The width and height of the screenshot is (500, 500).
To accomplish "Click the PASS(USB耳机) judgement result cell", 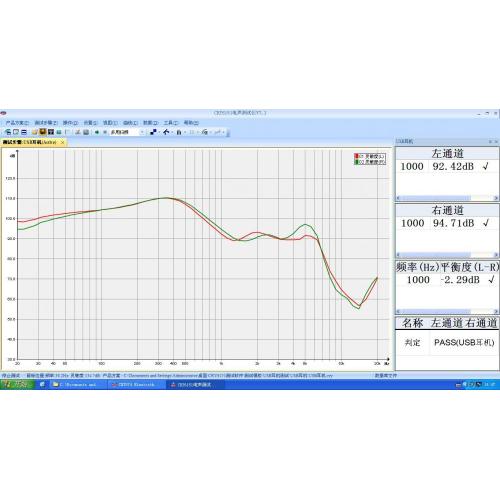I will 464,342.
